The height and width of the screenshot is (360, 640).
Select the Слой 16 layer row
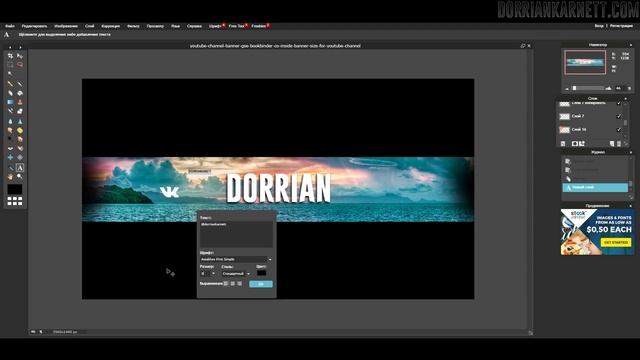tap(591, 130)
